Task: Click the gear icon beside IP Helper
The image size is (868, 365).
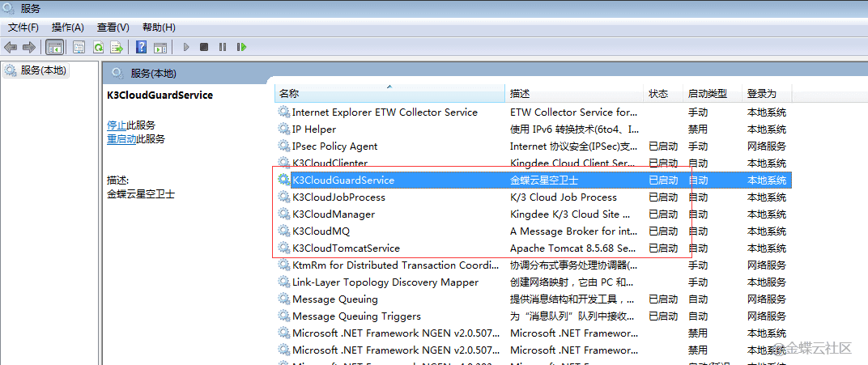Action: 283,129
